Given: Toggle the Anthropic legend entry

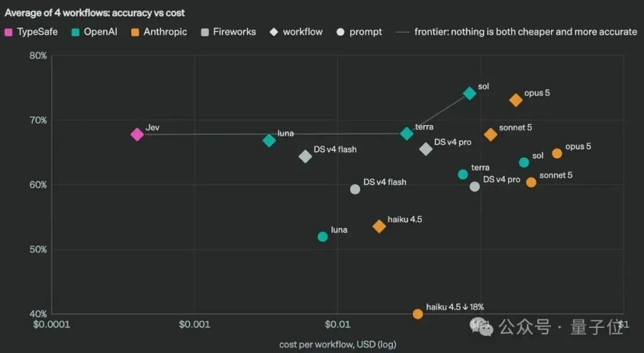Looking at the screenshot, I should pyautogui.click(x=159, y=32).
